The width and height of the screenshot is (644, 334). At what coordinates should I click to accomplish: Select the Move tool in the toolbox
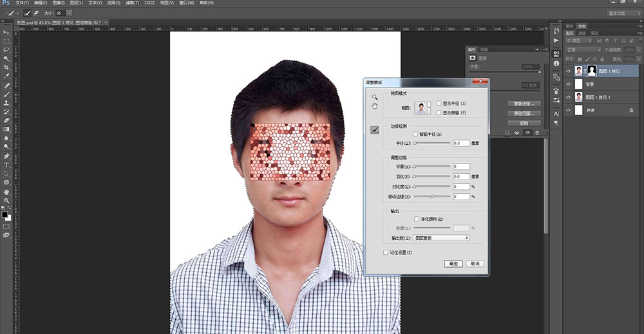coord(6,32)
